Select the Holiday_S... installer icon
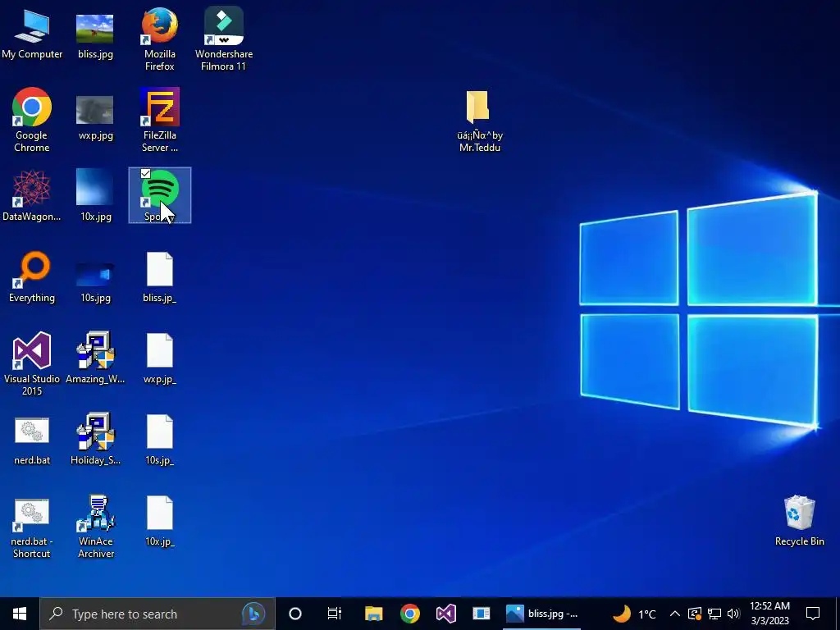Viewport: 840px width, 630px height. click(95, 440)
